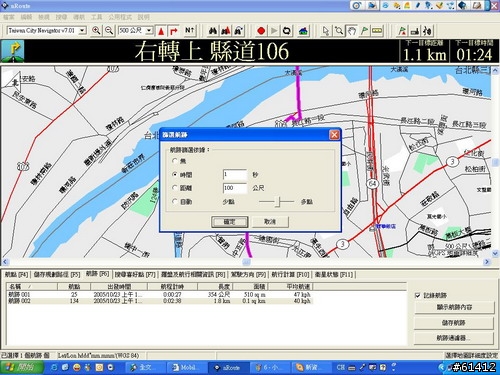Click the turn-right direction sign icon
Viewport: 500px width, 375px height.
tap(13, 51)
